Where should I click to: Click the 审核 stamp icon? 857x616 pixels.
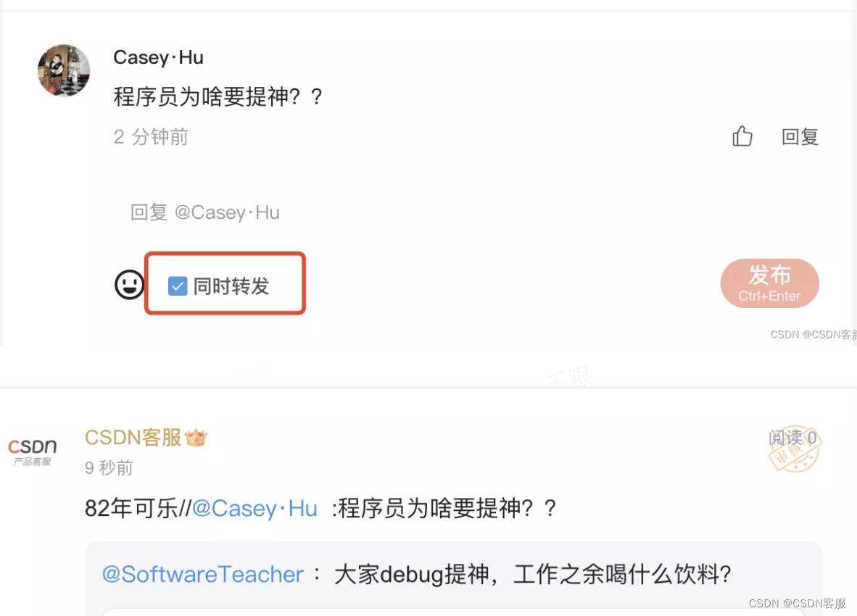point(795,449)
